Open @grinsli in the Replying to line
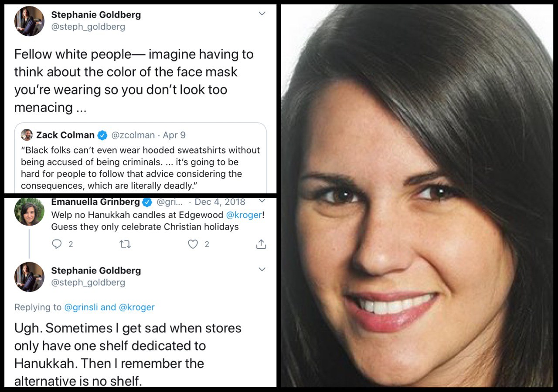558x392 pixels. [x=81, y=307]
